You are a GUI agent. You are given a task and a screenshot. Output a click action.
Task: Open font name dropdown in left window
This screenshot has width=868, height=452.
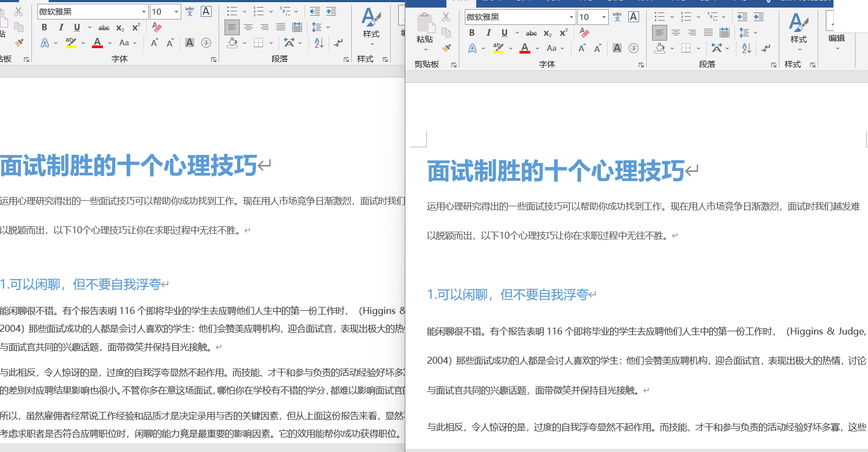click(144, 11)
